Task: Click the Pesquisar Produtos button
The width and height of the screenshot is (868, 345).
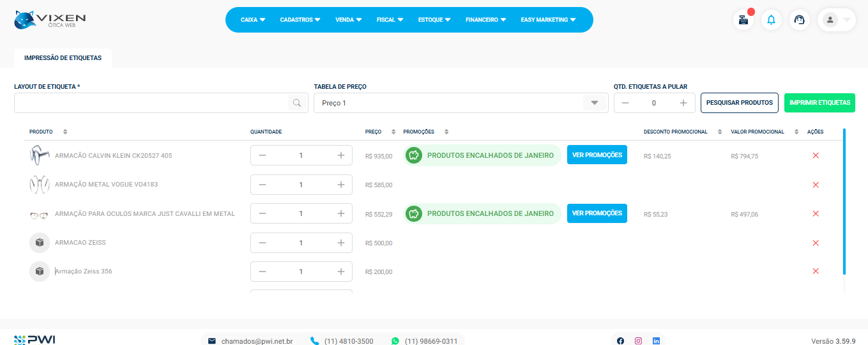Action: pyautogui.click(x=739, y=103)
